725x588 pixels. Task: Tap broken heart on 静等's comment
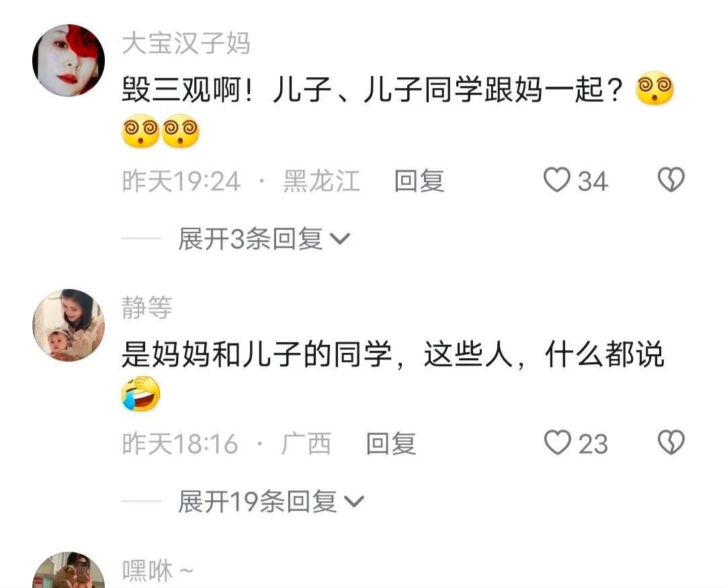(x=671, y=442)
